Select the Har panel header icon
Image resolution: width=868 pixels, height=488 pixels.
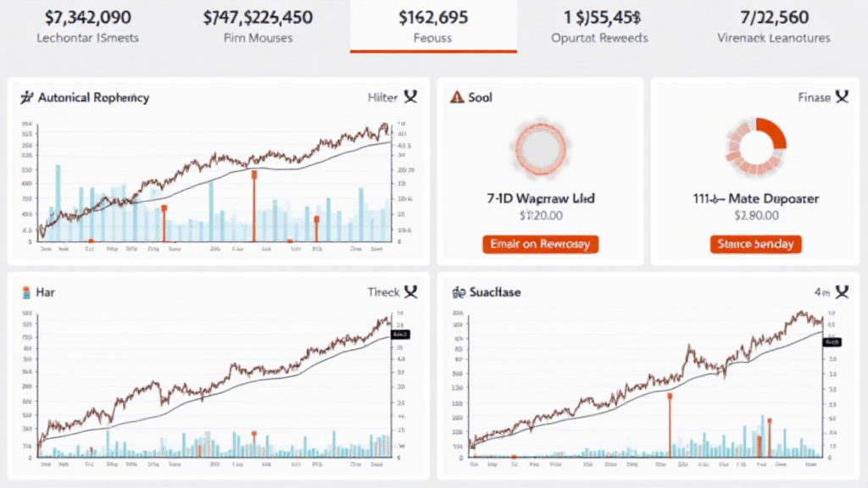coord(25,291)
